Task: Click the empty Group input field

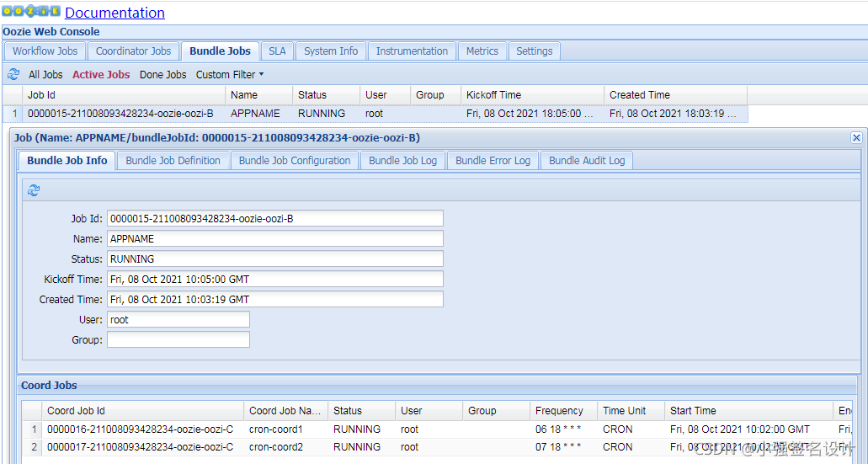Action: point(178,339)
